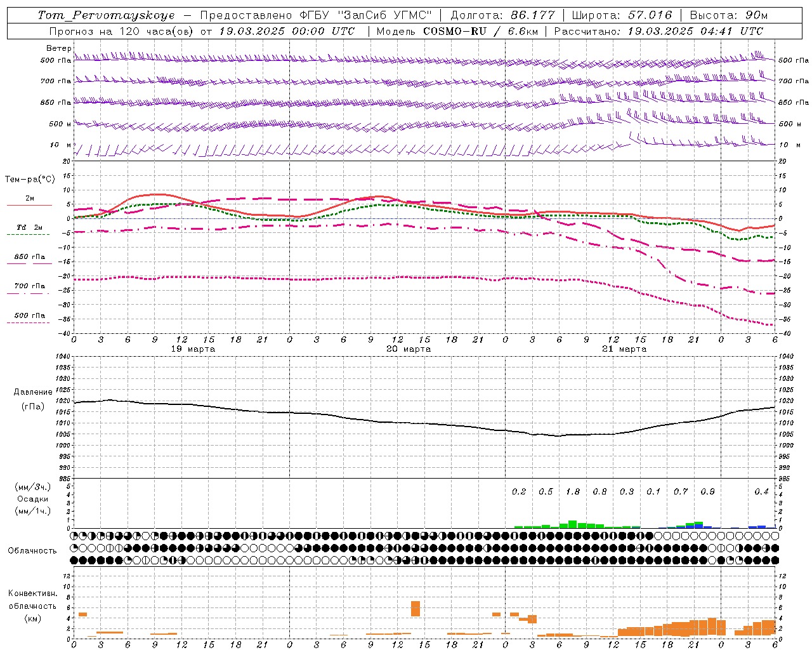The image size is (812, 650).
Task: Click the (мм/3ч.) precipitation unit label
Action: click(32, 487)
